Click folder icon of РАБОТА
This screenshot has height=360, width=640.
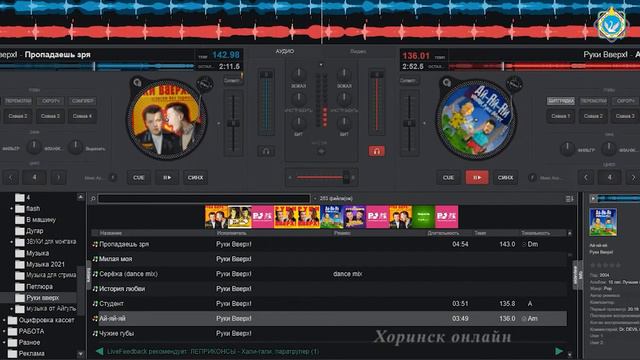(x=13, y=331)
